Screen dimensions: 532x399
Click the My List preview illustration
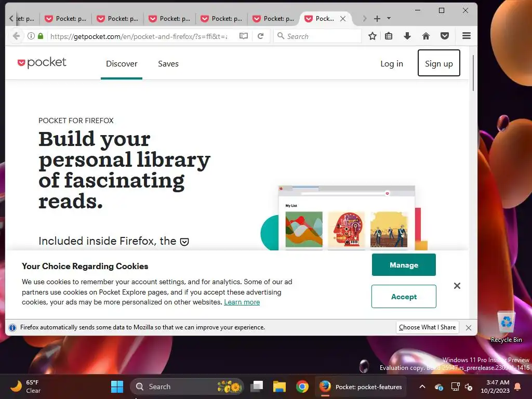347,218
